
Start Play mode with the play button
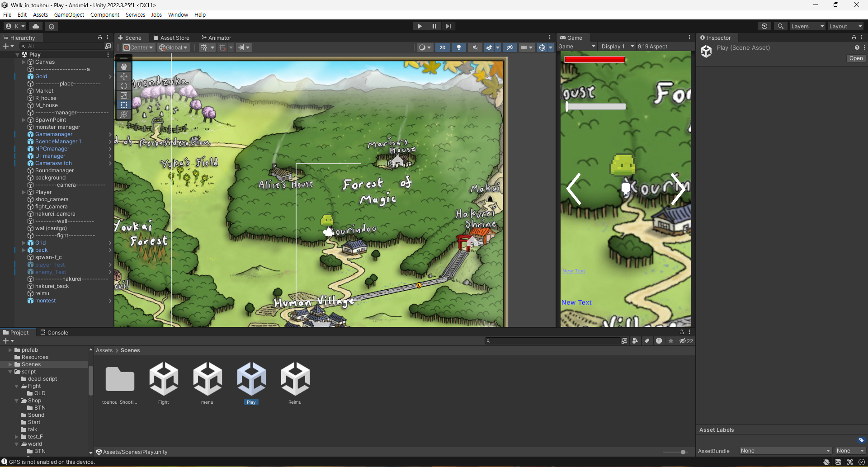(420, 26)
